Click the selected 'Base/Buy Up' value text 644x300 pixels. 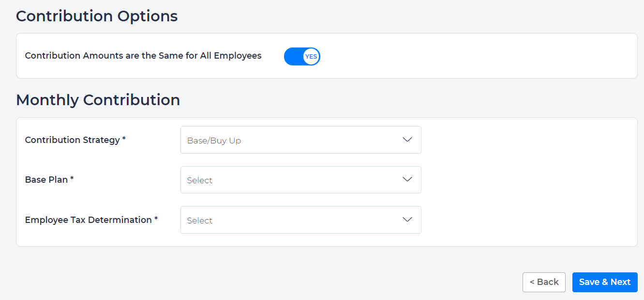tap(214, 141)
